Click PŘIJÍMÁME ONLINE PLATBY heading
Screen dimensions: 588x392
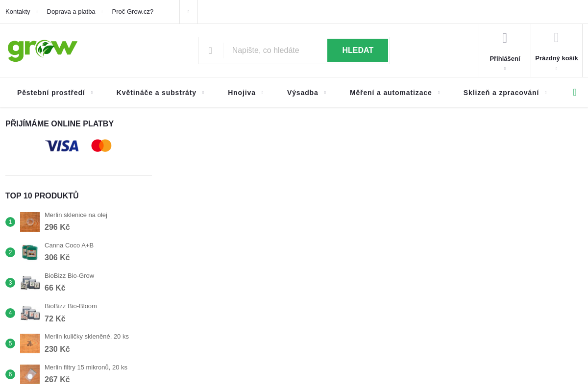59,124
